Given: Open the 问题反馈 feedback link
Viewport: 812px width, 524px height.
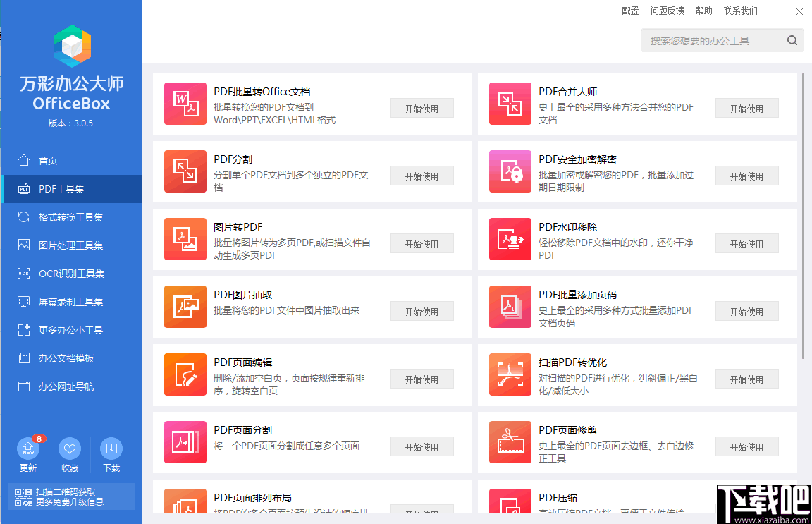Looking at the screenshot, I should [x=667, y=11].
